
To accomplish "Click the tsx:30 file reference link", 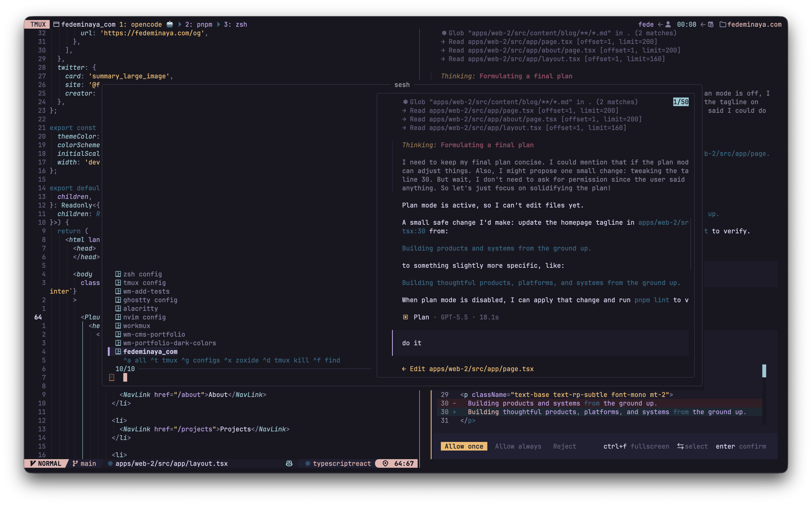I will coord(414,231).
